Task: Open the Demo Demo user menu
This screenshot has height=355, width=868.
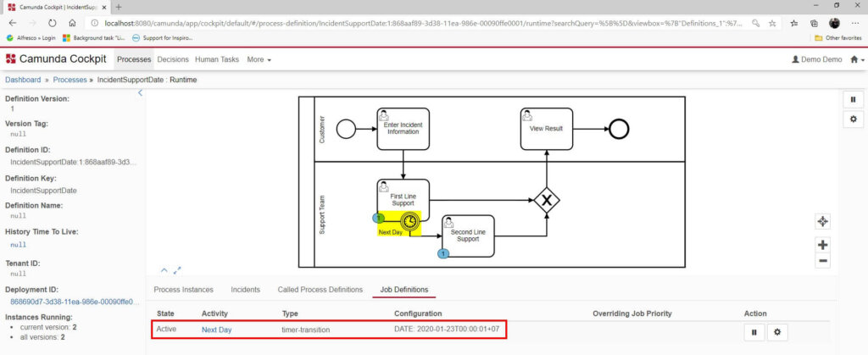Action: (x=817, y=59)
